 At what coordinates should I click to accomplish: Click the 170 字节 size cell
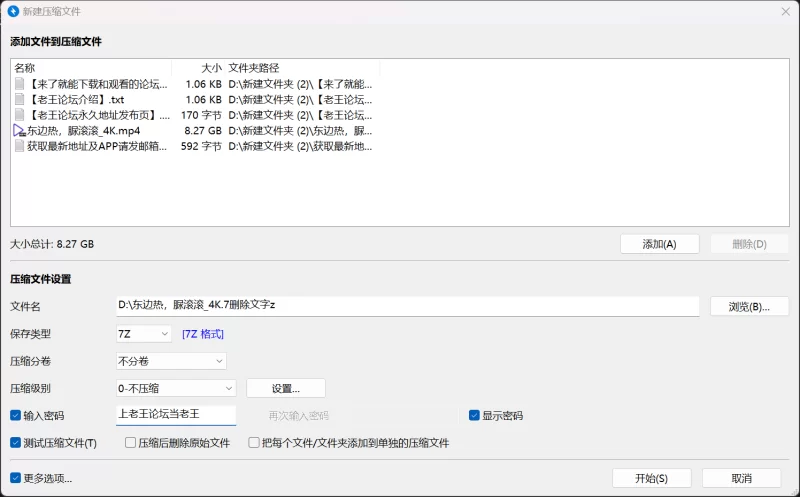(201, 115)
